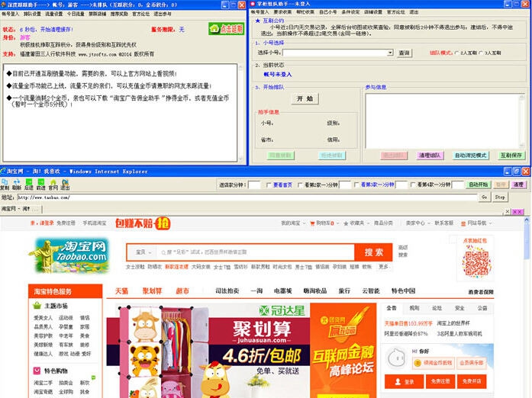Screen dimensions: 532x398
Task: Tick the 看第3款 checkbox
Action: point(356,185)
